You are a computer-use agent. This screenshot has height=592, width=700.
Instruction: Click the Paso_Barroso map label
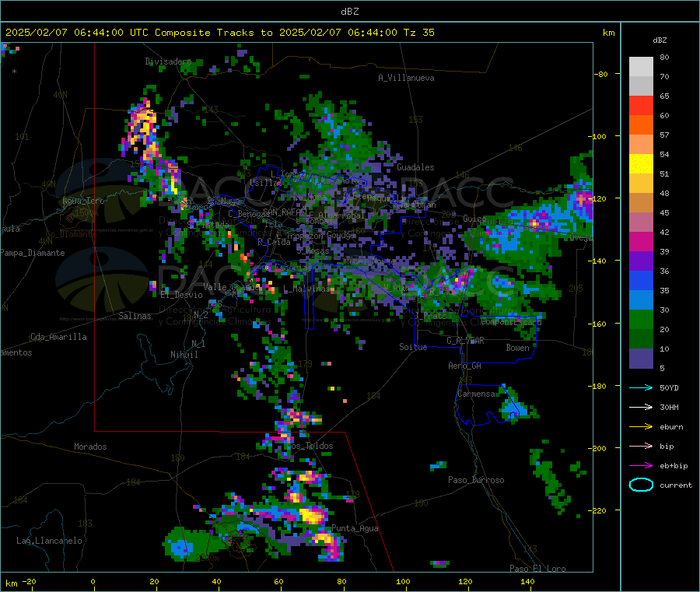[x=476, y=480]
